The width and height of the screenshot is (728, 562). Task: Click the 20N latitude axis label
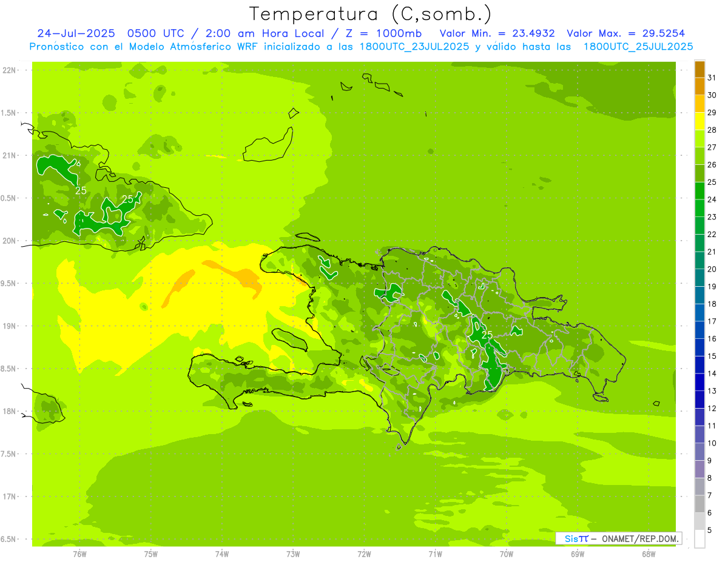tap(9, 241)
